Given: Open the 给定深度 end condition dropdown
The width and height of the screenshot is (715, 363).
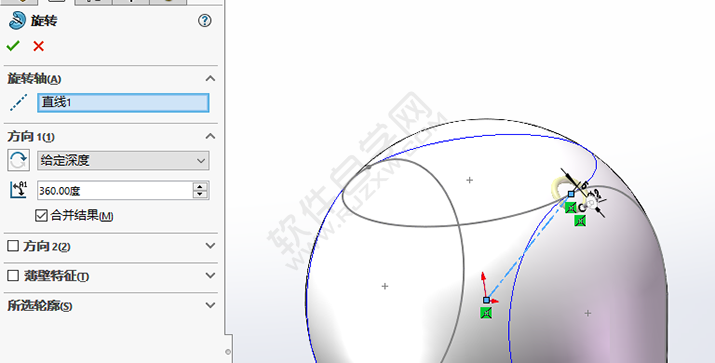Looking at the screenshot, I should 123,161.
